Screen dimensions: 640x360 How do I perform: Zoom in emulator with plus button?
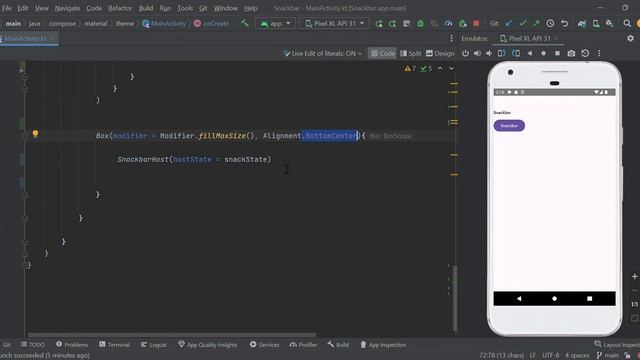634,276
